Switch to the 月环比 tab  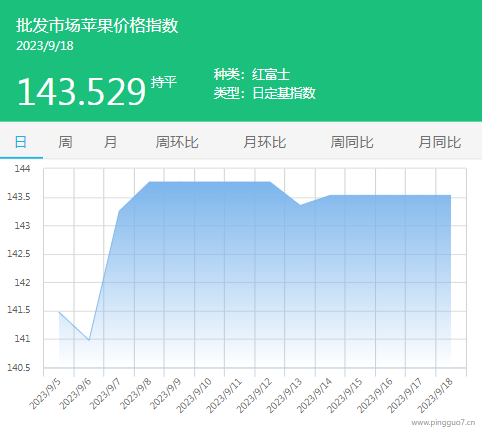pos(265,142)
